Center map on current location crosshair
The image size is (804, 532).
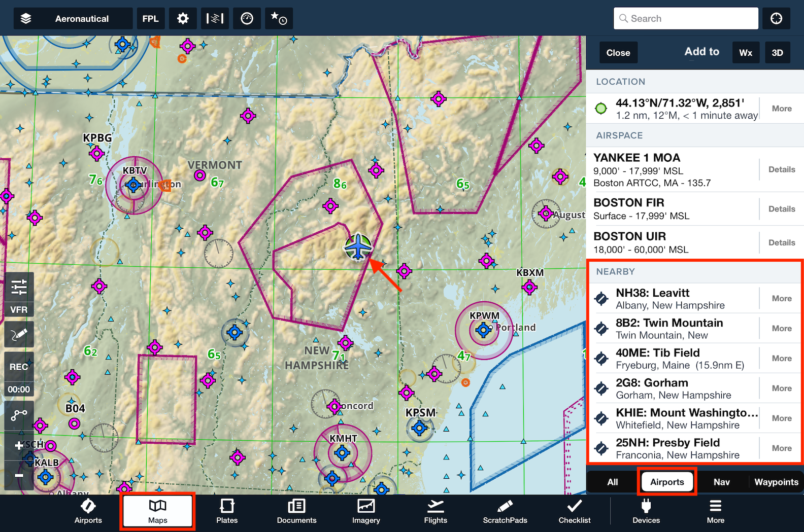776,19
